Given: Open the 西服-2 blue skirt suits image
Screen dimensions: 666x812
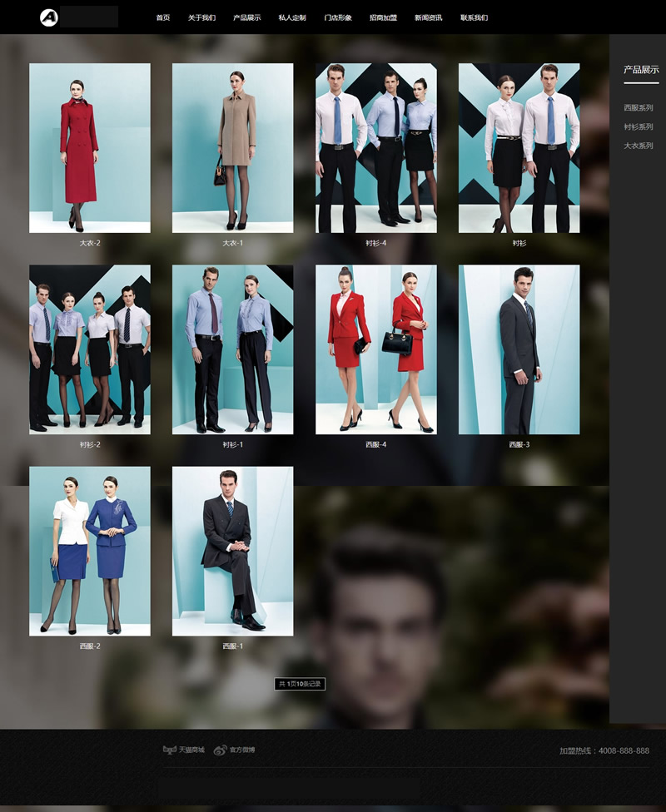Looking at the screenshot, I should pyautogui.click(x=90, y=552).
